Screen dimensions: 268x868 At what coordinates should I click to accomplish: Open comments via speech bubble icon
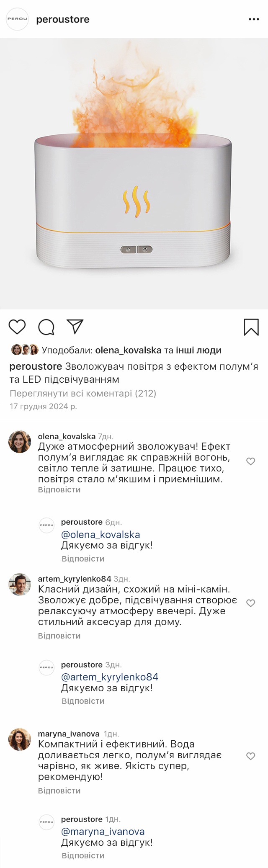pyautogui.click(x=46, y=327)
